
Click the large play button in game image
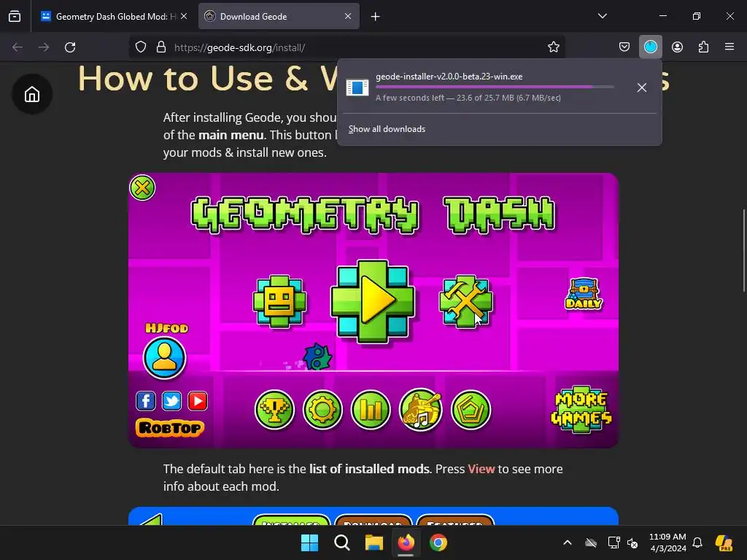373,301
